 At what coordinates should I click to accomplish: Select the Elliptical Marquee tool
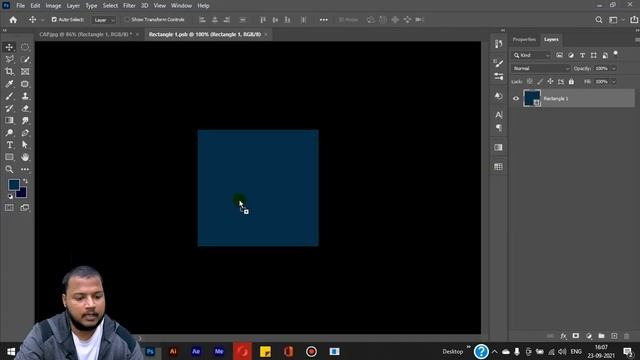tap(25, 47)
